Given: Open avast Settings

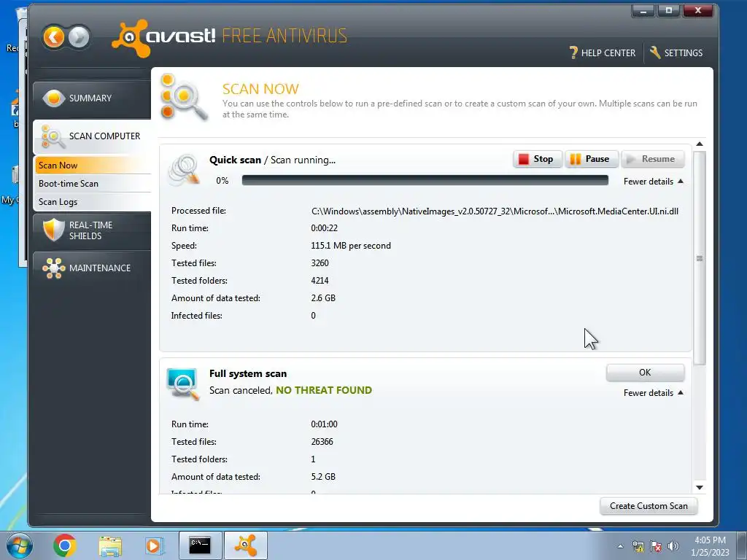Looking at the screenshot, I should tap(676, 52).
